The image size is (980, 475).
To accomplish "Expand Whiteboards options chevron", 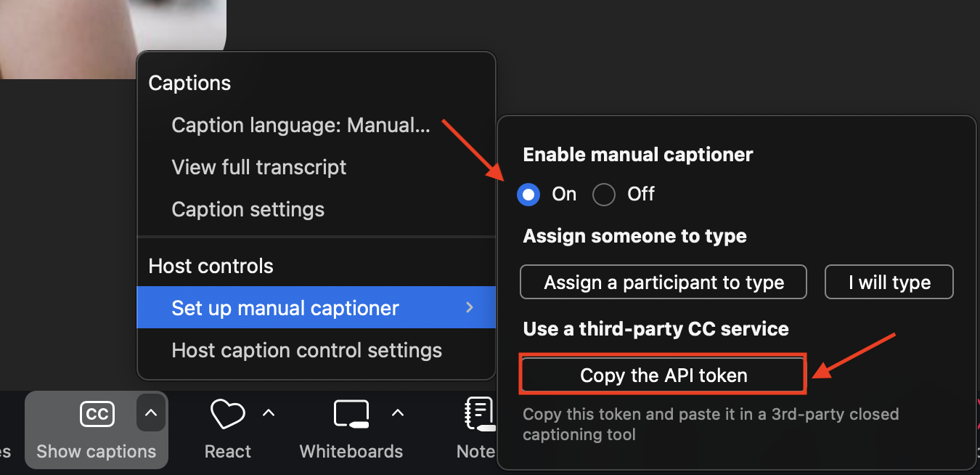I will click(398, 413).
